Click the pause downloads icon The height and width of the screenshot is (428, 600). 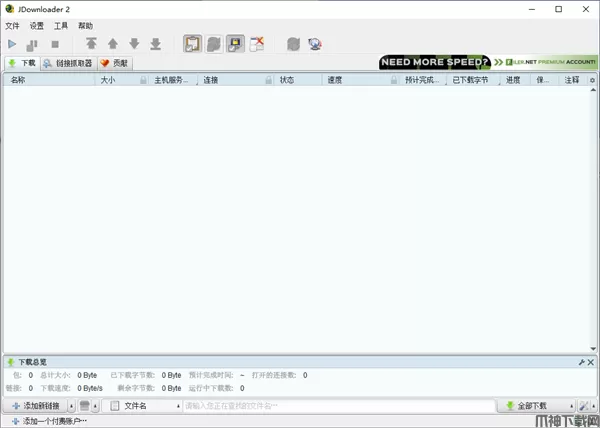tap(33, 44)
